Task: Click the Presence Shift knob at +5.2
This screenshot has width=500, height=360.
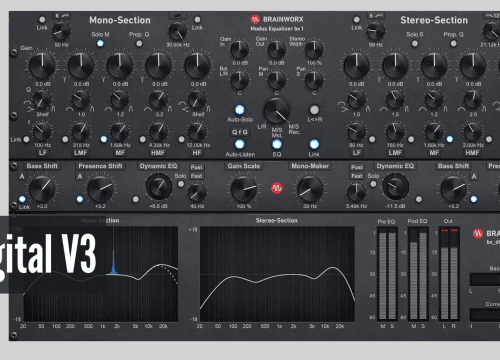Action: point(100,189)
